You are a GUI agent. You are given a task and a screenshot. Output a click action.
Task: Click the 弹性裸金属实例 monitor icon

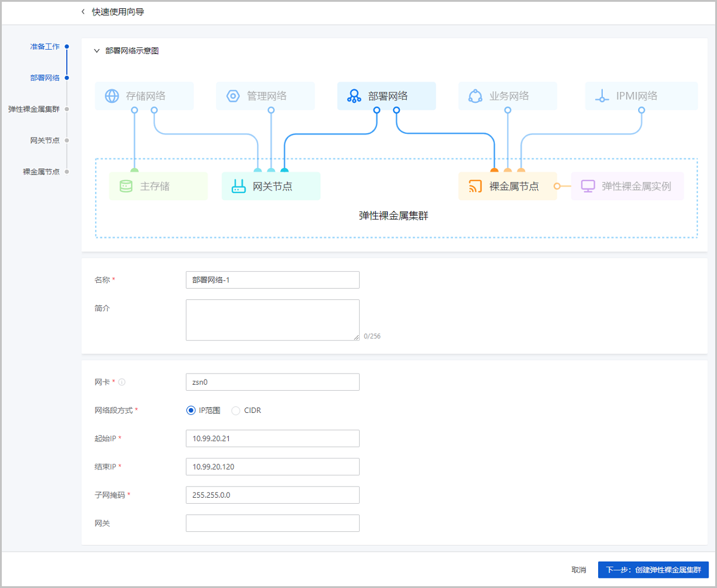point(588,186)
